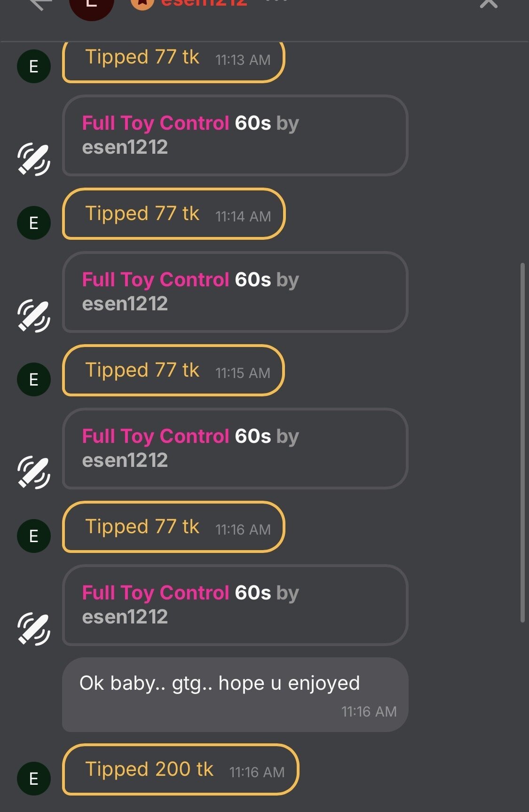
Task: Select the Tipped 200 tk message
Action: 180,770
